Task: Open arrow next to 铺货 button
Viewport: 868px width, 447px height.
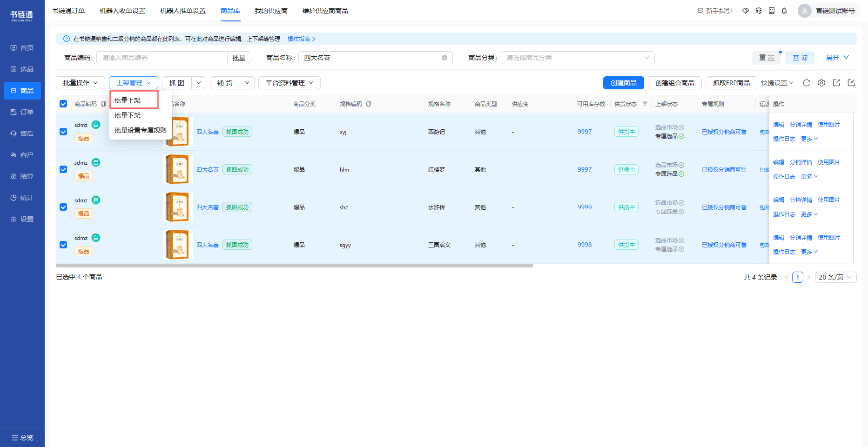Action: coord(247,83)
